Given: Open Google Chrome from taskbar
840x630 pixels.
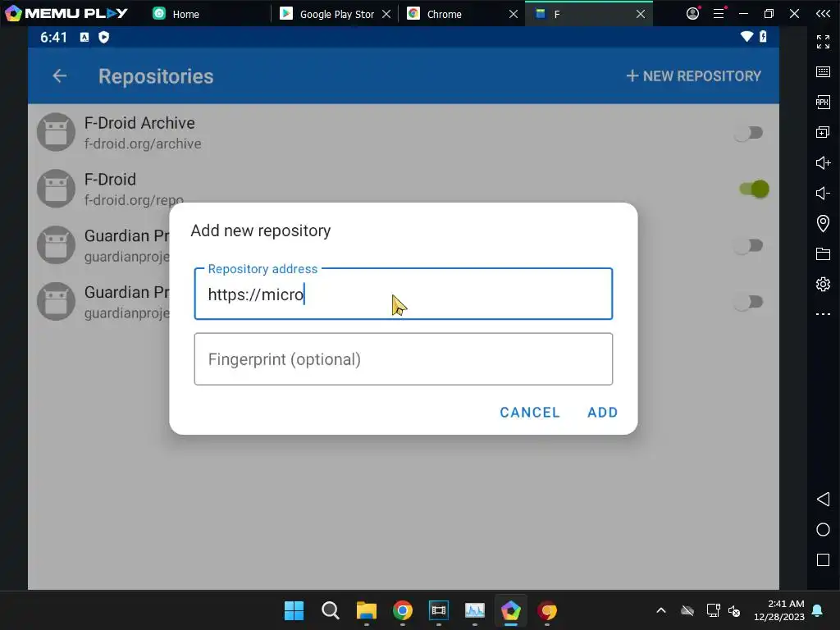Looking at the screenshot, I should pos(403,610).
